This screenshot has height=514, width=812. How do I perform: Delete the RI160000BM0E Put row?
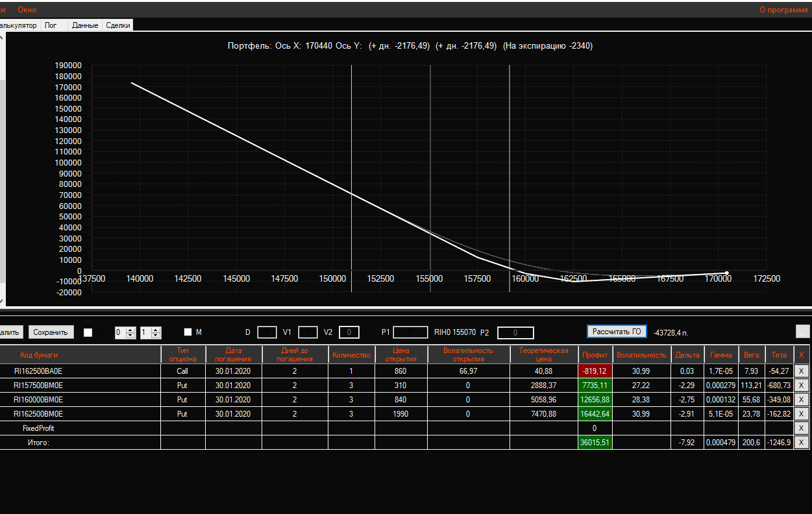(x=802, y=400)
